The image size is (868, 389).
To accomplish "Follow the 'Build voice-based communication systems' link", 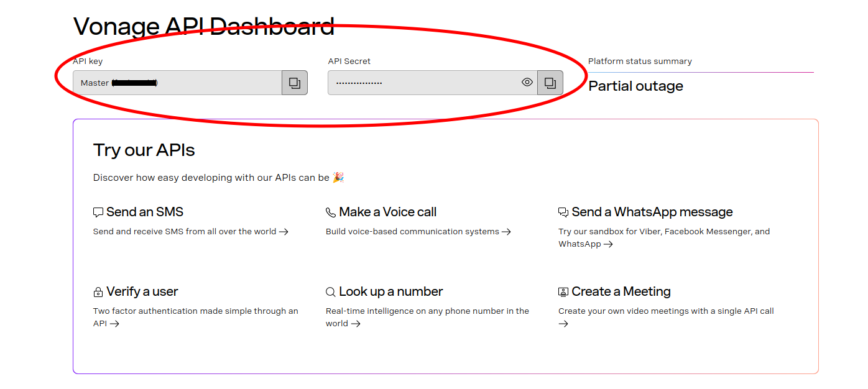I will 418,232.
